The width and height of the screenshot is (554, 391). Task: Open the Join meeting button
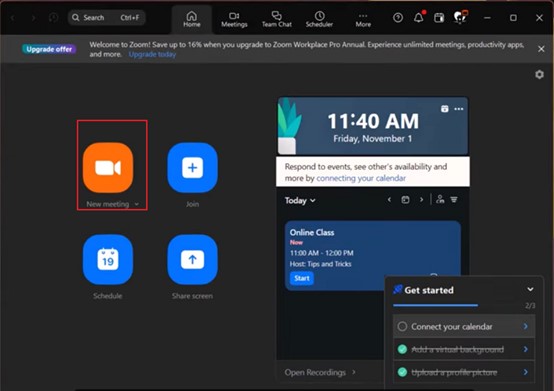click(192, 168)
